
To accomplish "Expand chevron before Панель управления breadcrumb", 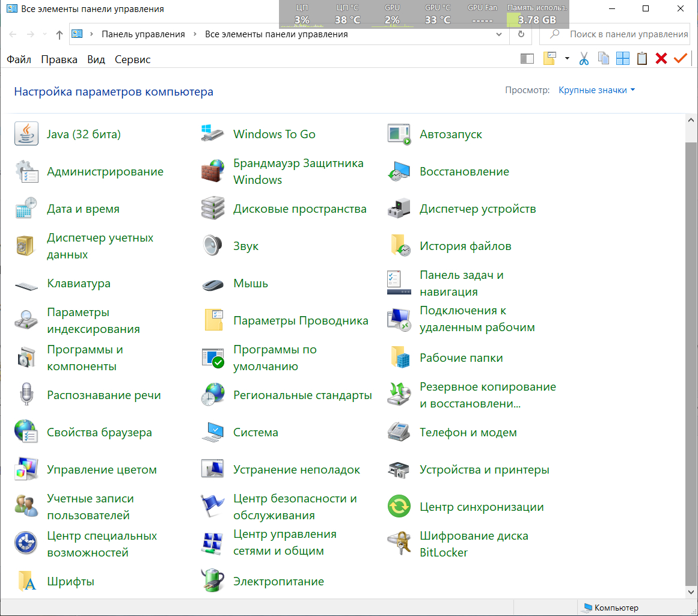I will [x=91, y=34].
